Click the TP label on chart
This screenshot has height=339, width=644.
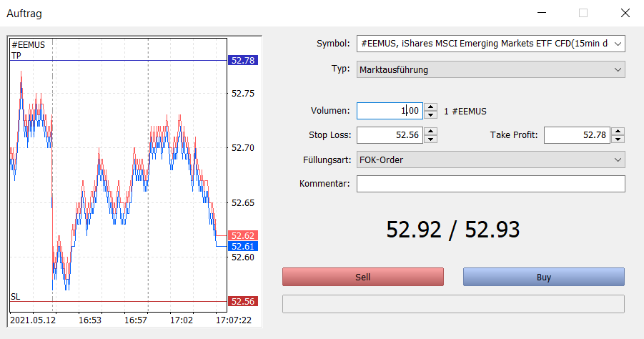[16, 56]
